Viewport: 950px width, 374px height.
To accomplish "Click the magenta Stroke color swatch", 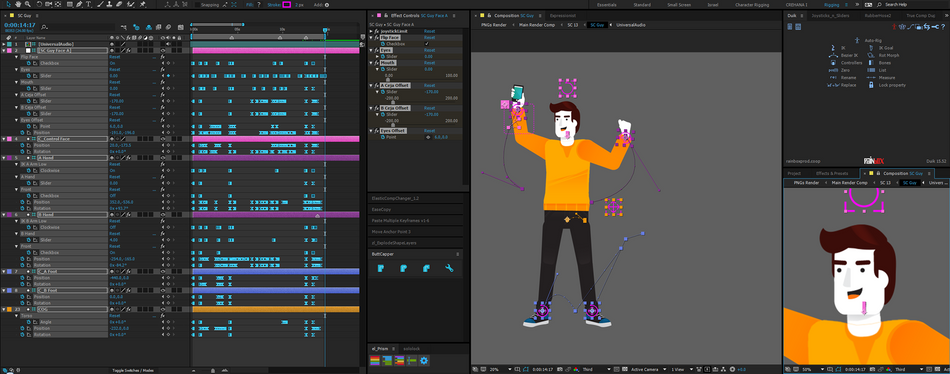I will pos(287,4).
